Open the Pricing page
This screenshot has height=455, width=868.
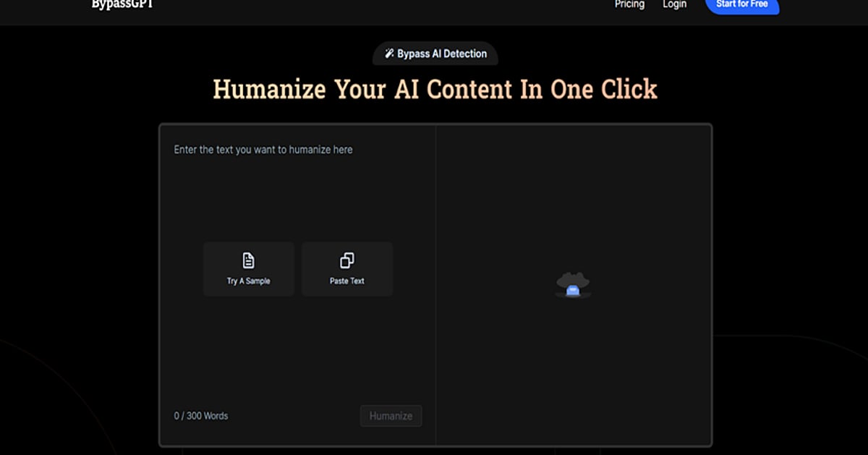629,4
